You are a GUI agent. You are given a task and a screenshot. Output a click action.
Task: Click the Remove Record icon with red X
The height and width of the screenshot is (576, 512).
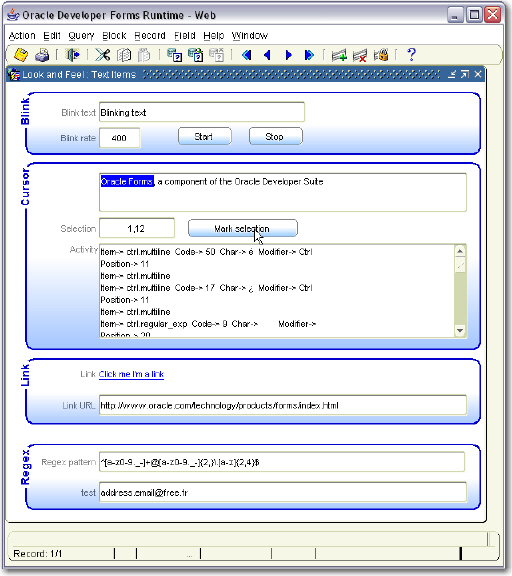click(360, 55)
